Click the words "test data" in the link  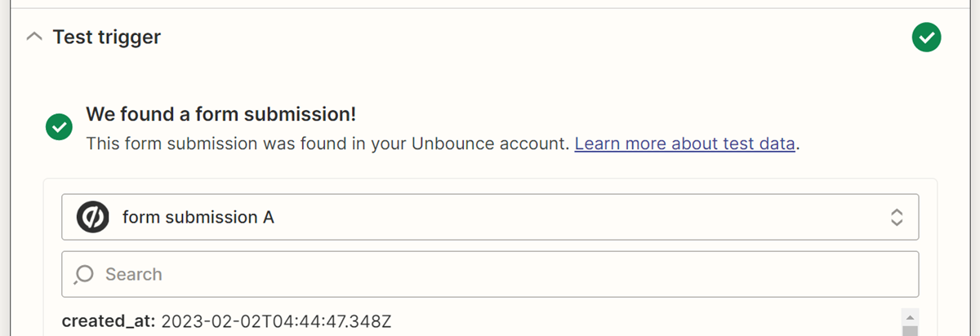(759, 144)
